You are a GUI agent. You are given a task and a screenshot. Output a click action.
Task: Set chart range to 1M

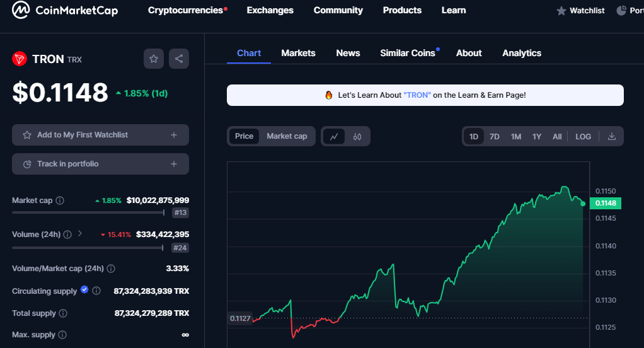[516, 136]
